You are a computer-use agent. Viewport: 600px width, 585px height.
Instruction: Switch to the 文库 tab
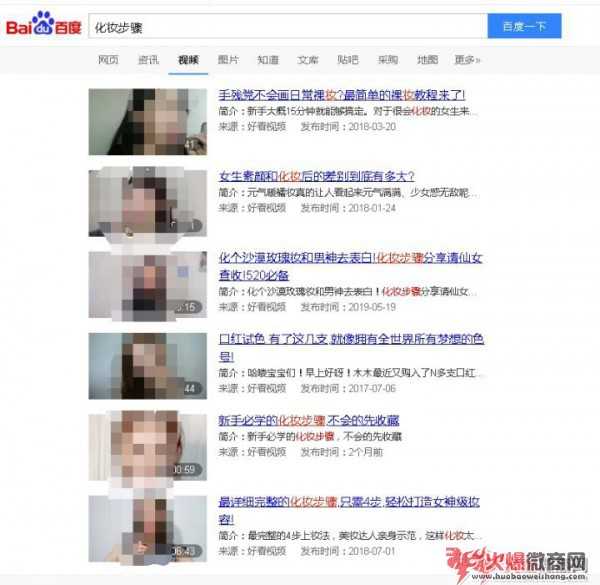(308, 60)
